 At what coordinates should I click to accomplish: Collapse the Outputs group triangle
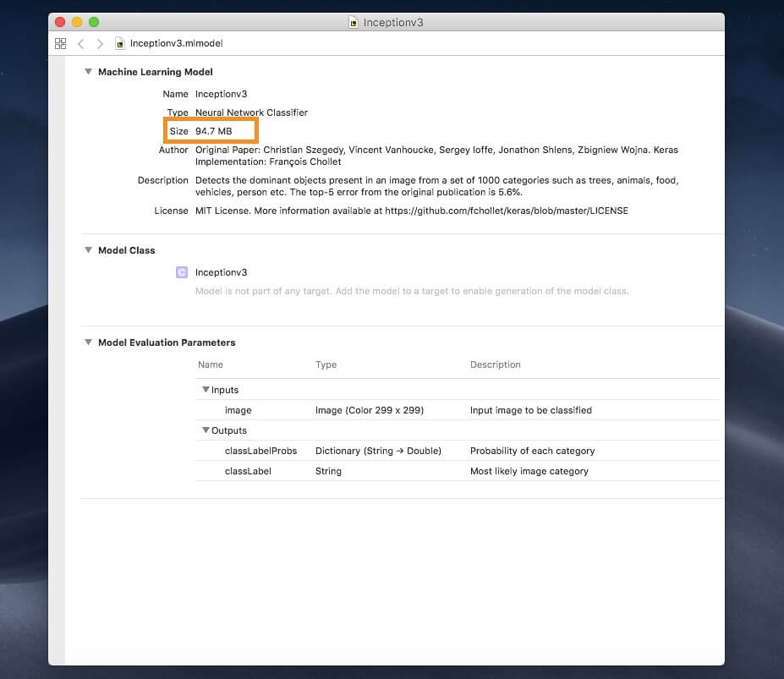(206, 430)
